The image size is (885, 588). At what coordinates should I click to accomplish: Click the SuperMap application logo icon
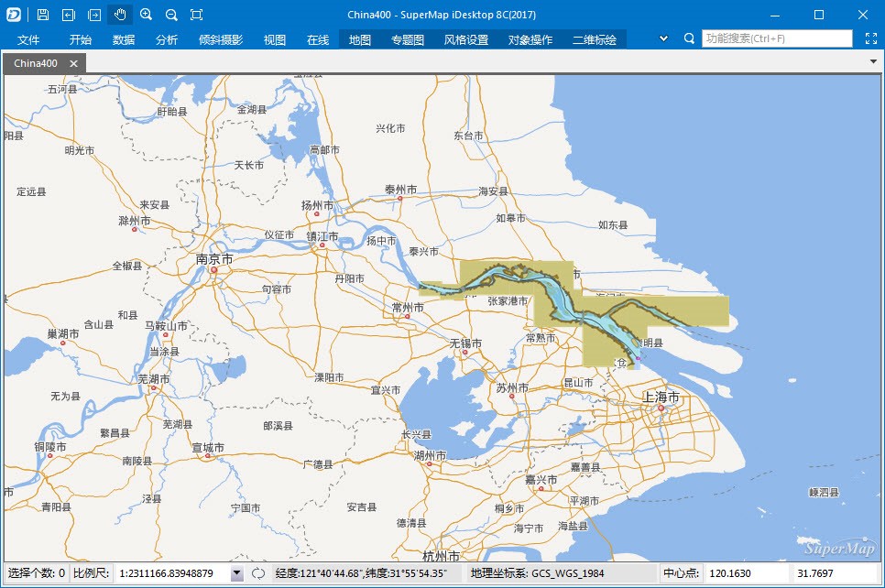14,15
